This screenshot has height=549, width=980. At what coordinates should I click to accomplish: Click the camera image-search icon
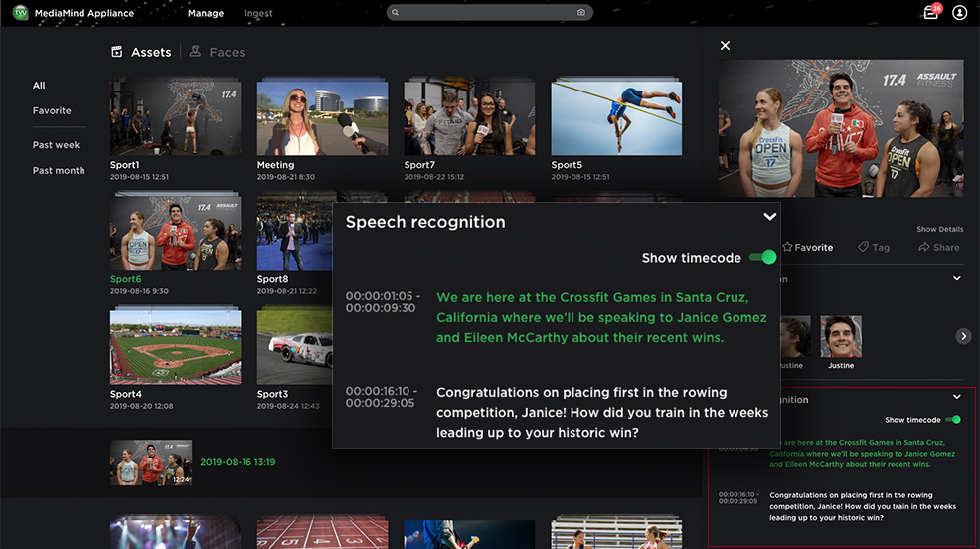point(581,13)
